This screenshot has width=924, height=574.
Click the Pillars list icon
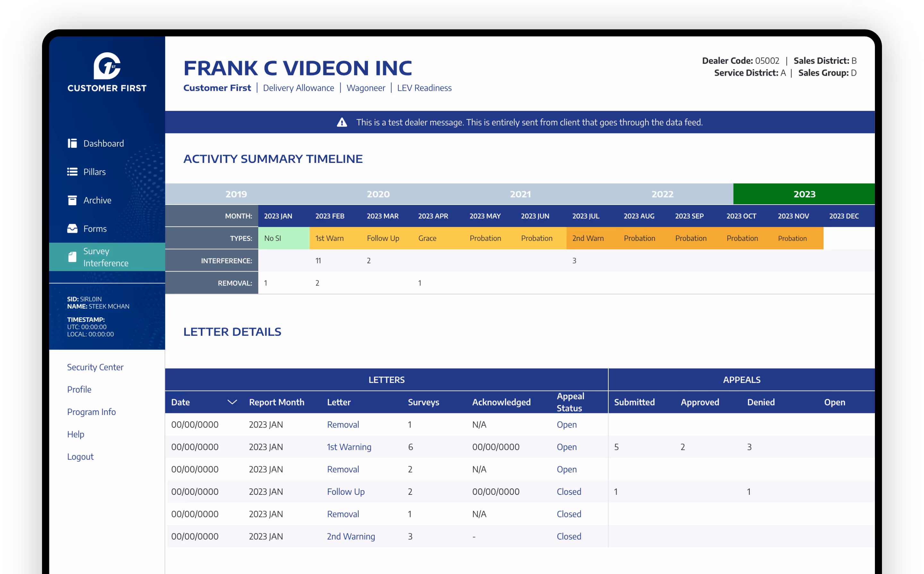coord(72,172)
